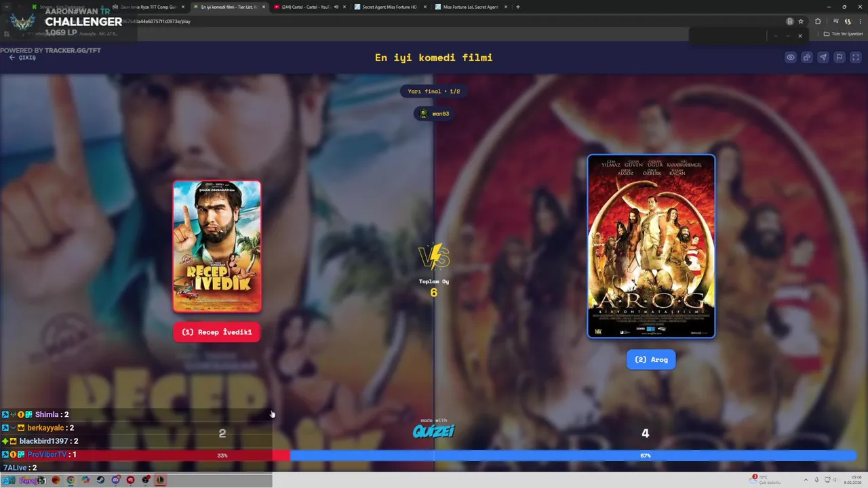868x488 pixels.
Task: Click the wan63 user badge
Action: (434, 114)
